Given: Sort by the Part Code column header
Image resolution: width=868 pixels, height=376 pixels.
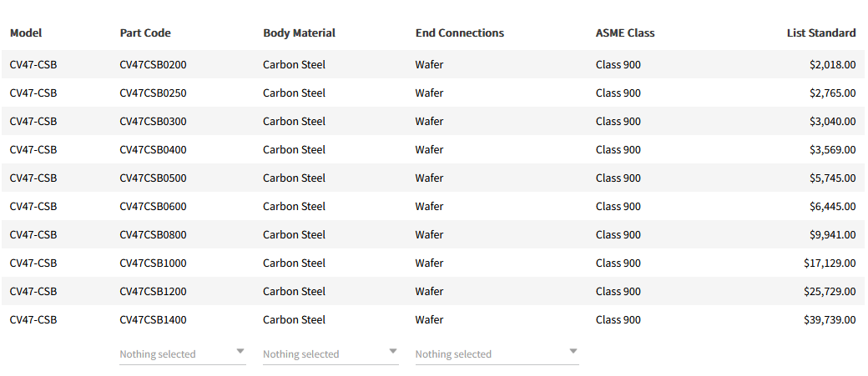Looking at the screenshot, I should click(145, 33).
